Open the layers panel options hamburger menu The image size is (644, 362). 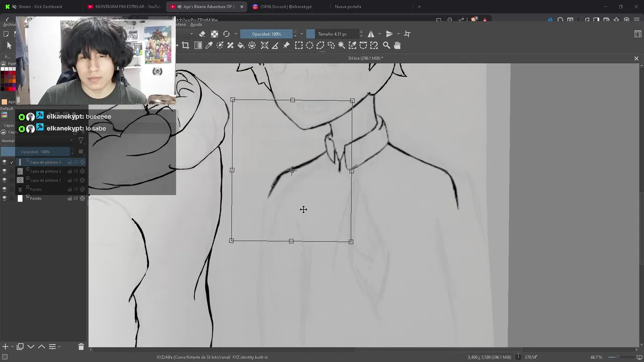click(x=80, y=152)
